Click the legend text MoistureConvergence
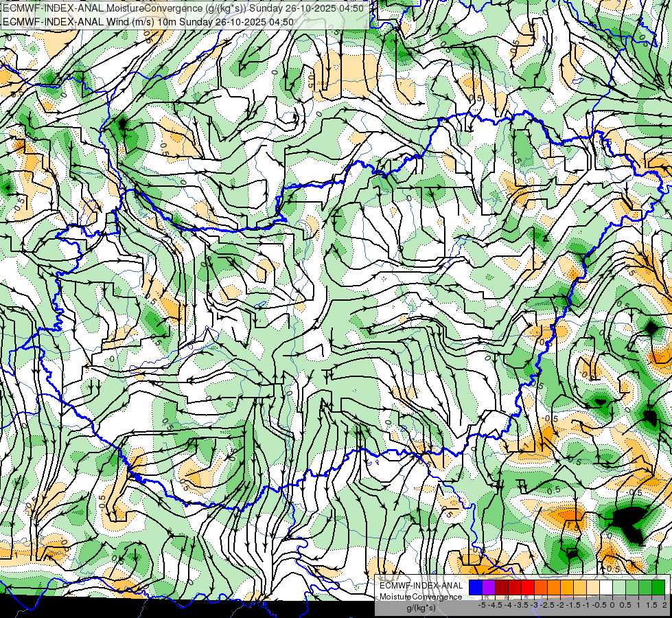The height and width of the screenshot is (618, 672). (421, 597)
